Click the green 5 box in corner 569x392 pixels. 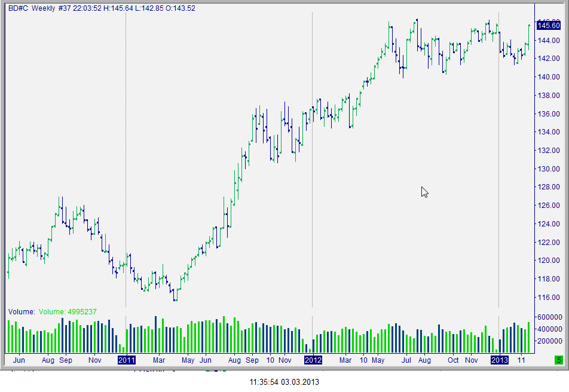tap(558, 360)
